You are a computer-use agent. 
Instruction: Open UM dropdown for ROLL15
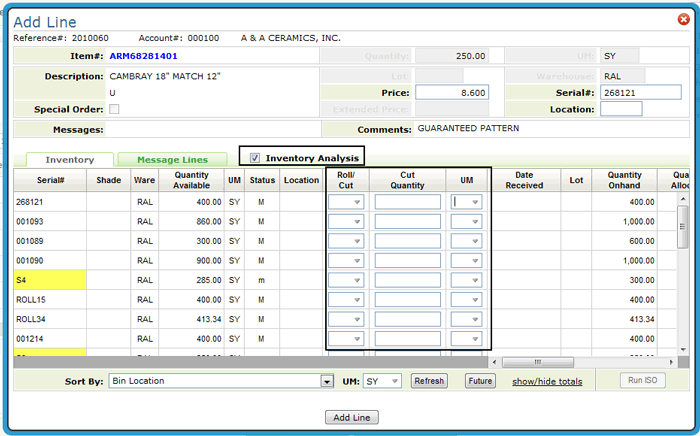click(x=466, y=299)
